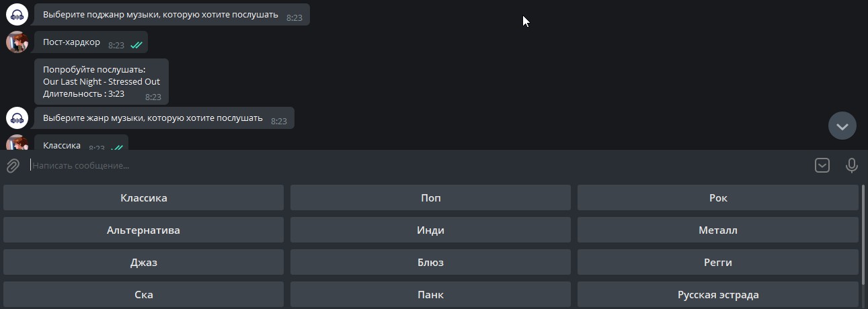The height and width of the screenshot is (309, 868).
Task: Click the Our Last Night song message
Action: [101, 81]
